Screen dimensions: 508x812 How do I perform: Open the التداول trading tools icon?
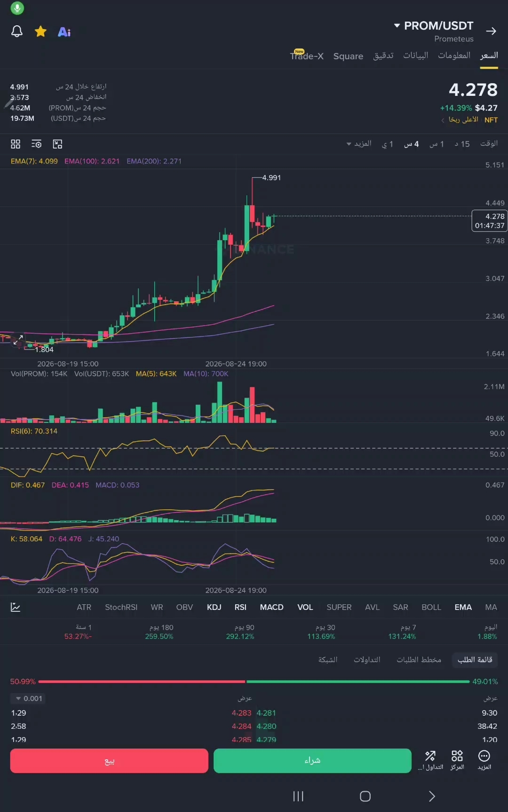(430, 760)
